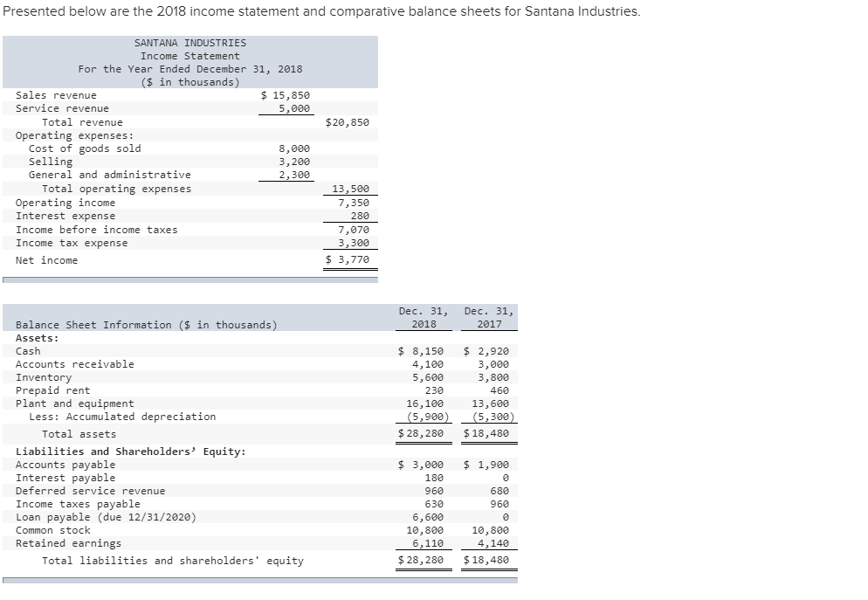The height and width of the screenshot is (600, 868).
Task: Click the Dec. 31, 2017 column header
Action: point(487,314)
